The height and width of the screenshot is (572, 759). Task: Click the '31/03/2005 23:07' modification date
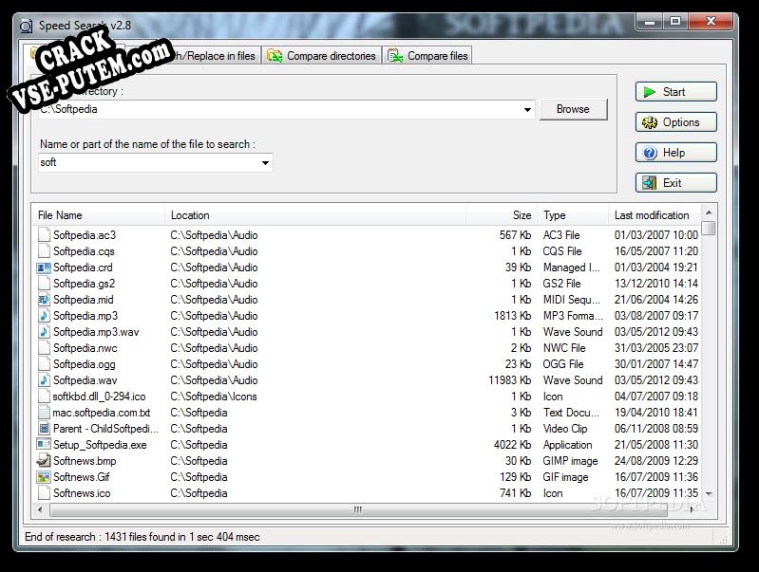click(656, 348)
